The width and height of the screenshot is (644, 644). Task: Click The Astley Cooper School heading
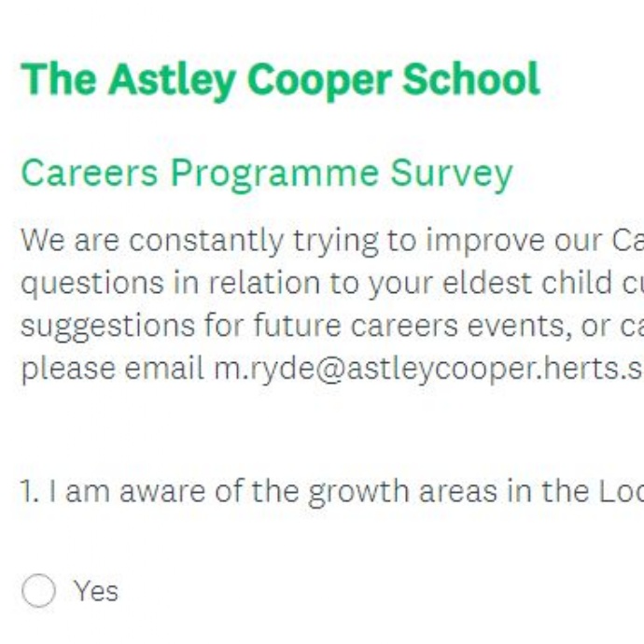[280, 79]
